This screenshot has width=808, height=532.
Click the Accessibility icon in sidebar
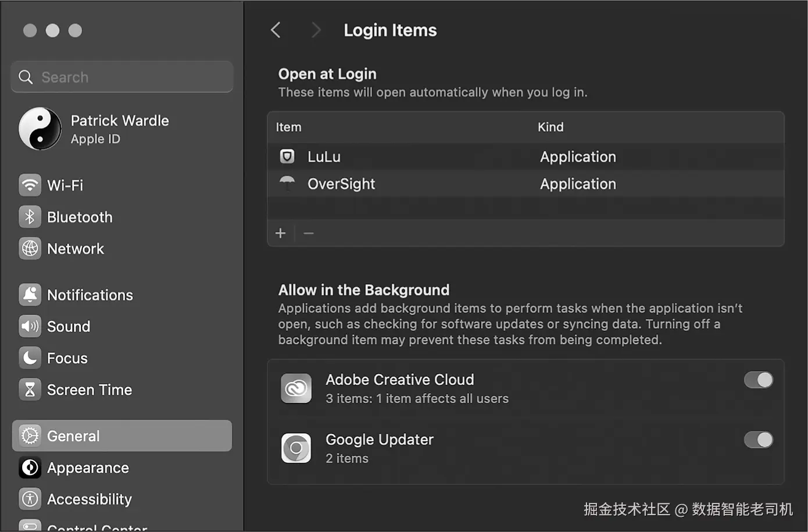[30, 499]
